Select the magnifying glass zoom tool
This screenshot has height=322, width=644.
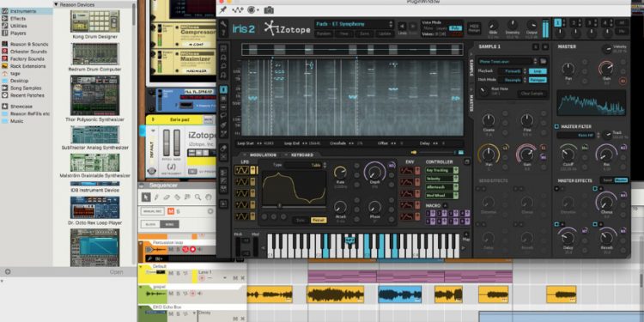click(197, 197)
